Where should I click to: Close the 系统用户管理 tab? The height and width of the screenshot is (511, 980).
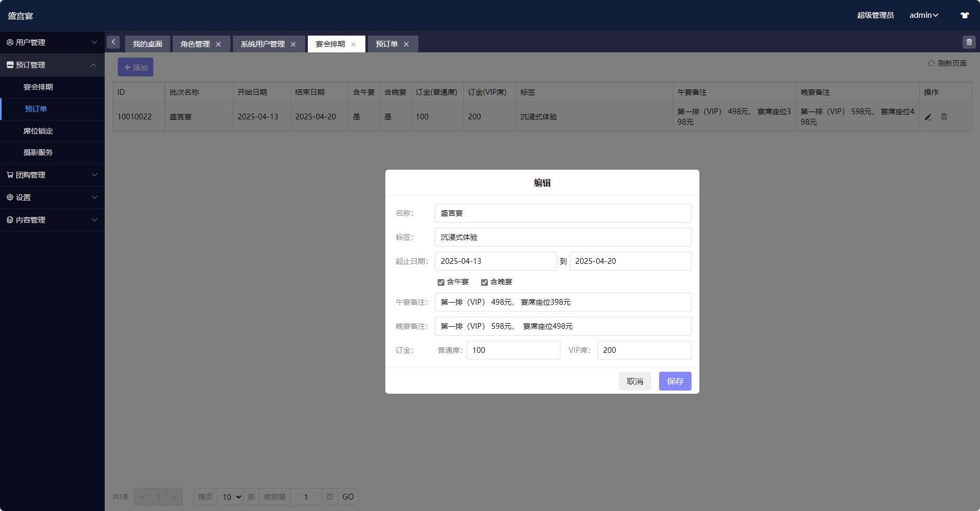coord(293,45)
